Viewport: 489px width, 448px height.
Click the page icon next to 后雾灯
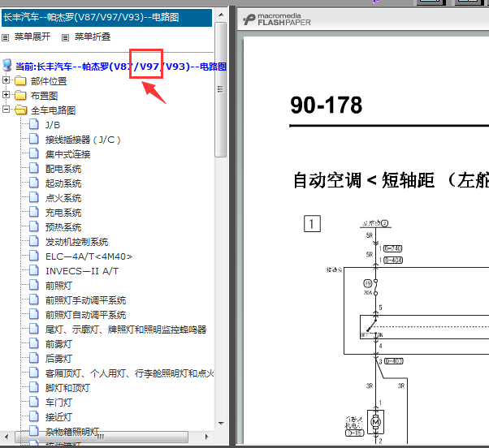tap(34, 357)
